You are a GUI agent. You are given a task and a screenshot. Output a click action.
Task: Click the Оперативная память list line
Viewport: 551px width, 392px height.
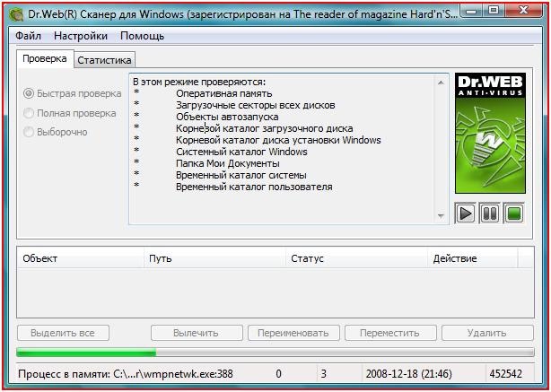pyautogui.click(x=223, y=93)
